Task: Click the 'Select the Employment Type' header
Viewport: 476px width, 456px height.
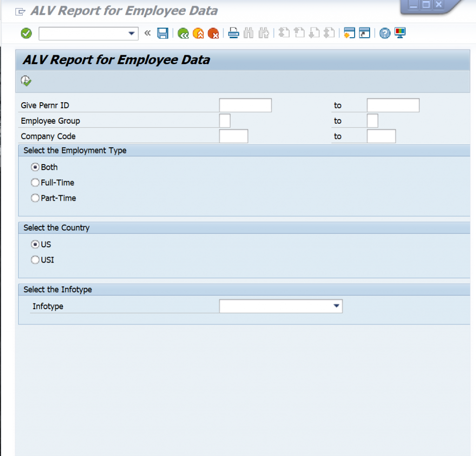Action: coord(75,151)
